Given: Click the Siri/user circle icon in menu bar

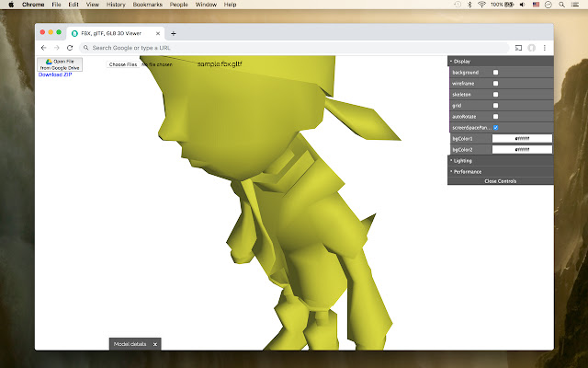Looking at the screenshot, I should tap(548, 5).
